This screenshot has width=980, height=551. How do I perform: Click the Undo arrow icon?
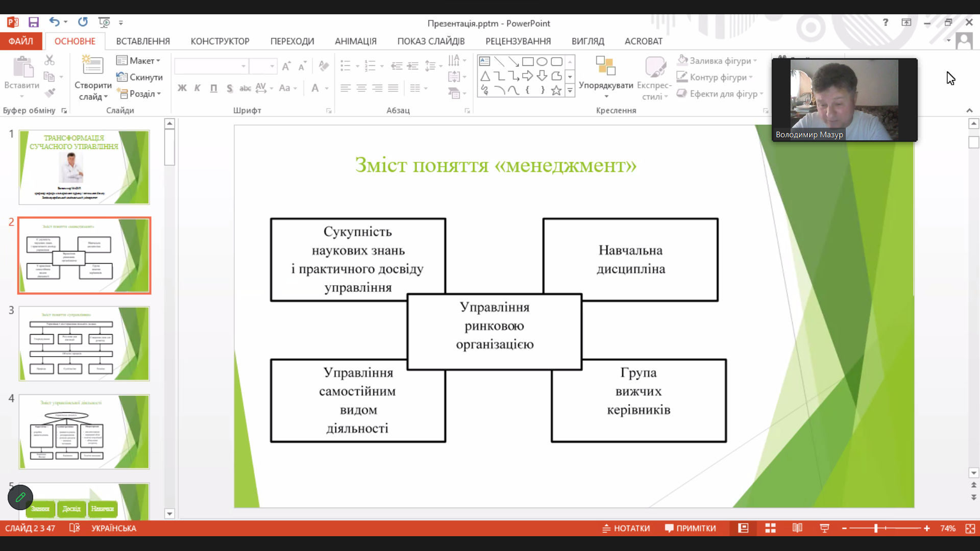point(54,22)
